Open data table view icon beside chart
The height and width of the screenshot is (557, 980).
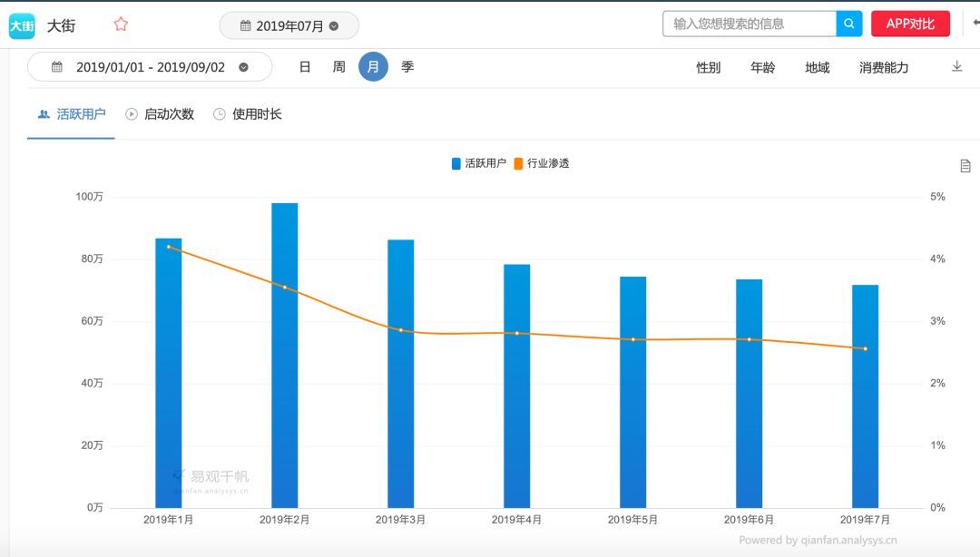[965, 166]
